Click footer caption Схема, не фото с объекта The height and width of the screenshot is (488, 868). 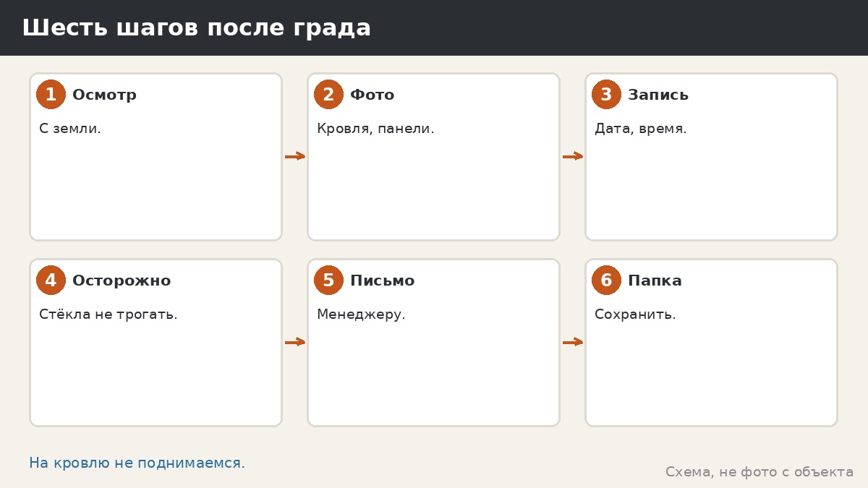(759, 472)
